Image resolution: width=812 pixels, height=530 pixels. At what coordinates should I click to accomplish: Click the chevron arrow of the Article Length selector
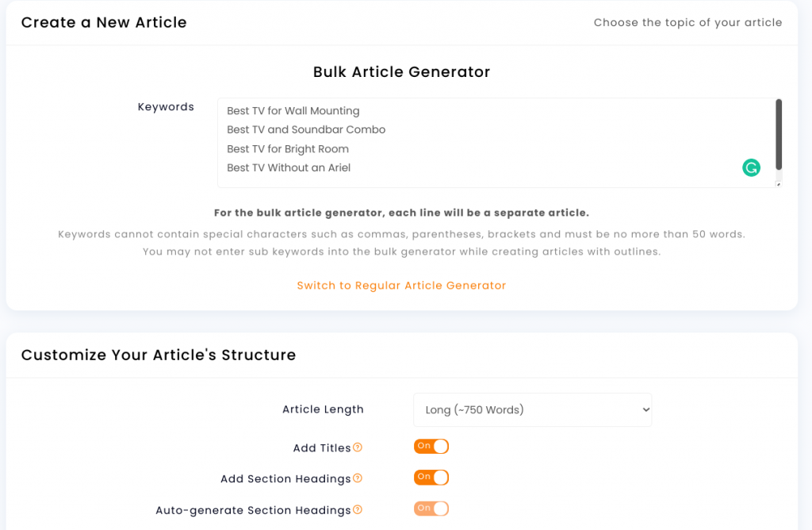(x=645, y=410)
